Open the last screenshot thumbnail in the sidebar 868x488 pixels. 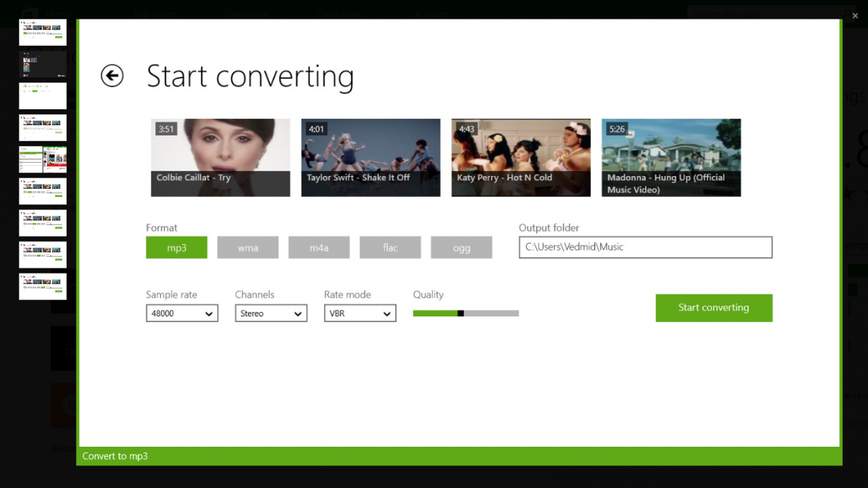pos(43,287)
